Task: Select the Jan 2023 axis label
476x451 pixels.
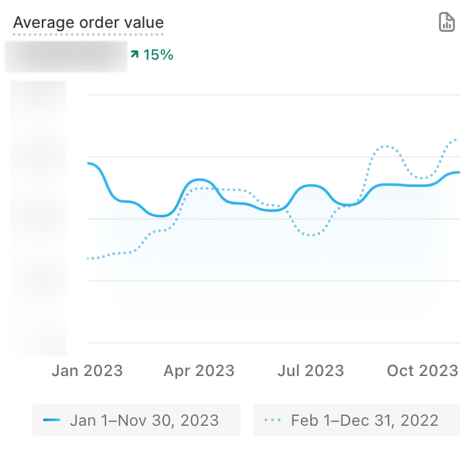Action: (x=87, y=370)
